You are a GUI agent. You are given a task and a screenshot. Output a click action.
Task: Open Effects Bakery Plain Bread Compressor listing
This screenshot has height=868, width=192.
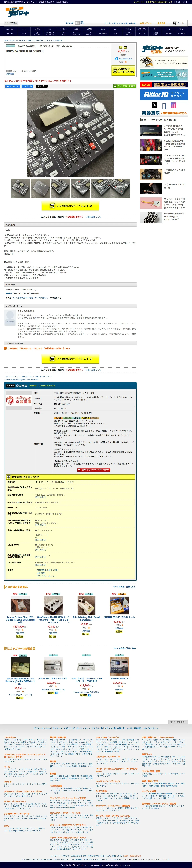[x=86, y=619]
